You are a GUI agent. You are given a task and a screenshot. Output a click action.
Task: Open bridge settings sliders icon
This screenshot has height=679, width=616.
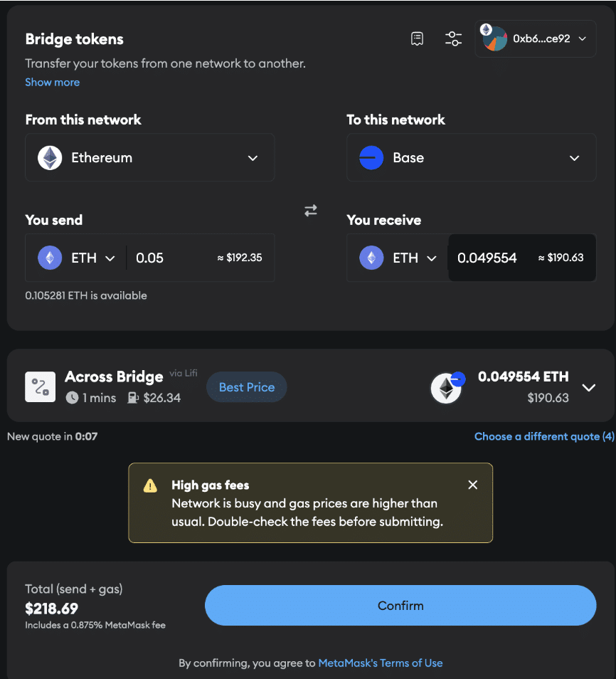coord(453,38)
